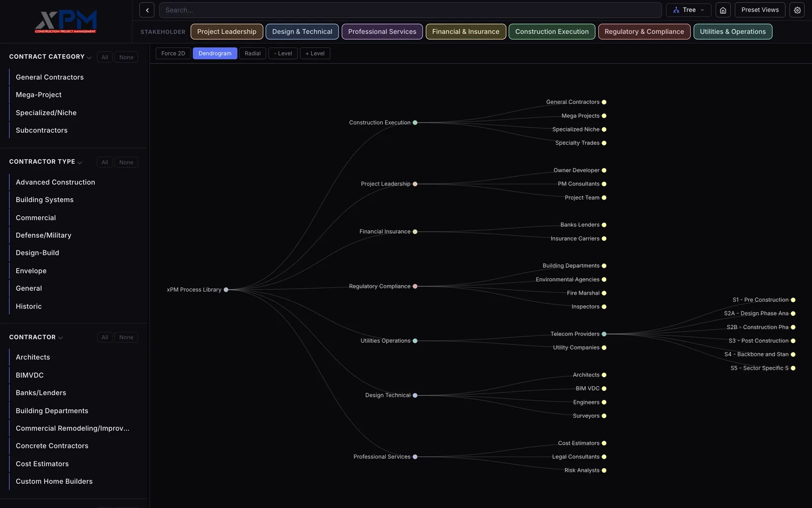Image resolution: width=812 pixels, height=508 pixels.
Task: Collapse the Construction Execution tree node
Action: pos(415,122)
